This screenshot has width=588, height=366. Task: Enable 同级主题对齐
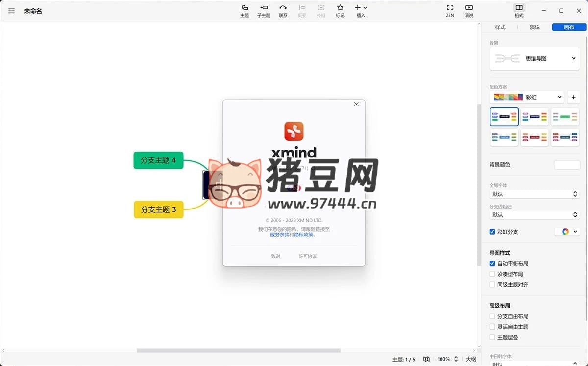pos(492,284)
